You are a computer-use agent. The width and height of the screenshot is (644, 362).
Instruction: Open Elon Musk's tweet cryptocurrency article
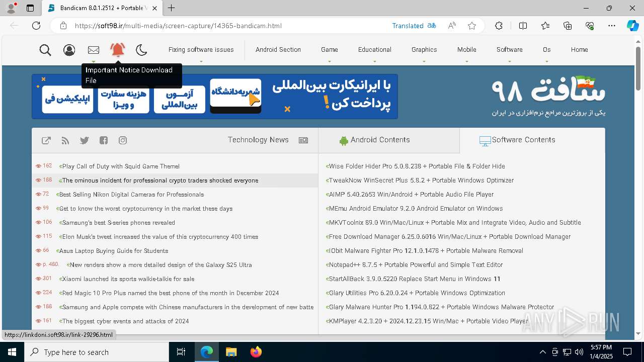point(160,237)
